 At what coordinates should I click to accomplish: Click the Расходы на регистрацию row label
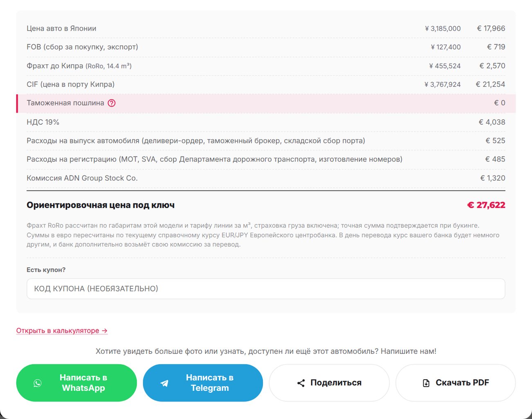pyautogui.click(x=214, y=159)
